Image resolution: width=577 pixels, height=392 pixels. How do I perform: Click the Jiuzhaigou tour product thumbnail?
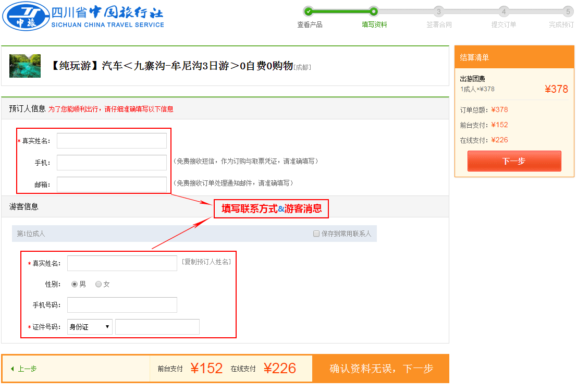[25, 66]
